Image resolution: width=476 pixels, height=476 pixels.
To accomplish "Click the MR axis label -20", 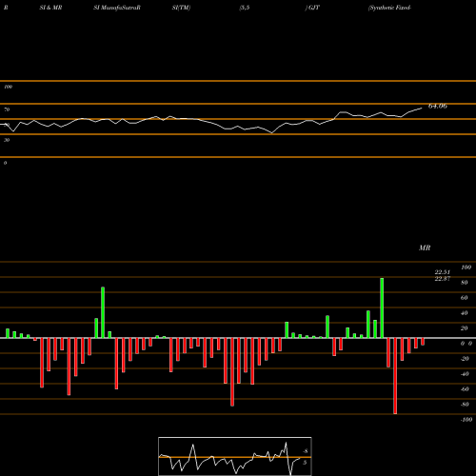I will 465,359.
